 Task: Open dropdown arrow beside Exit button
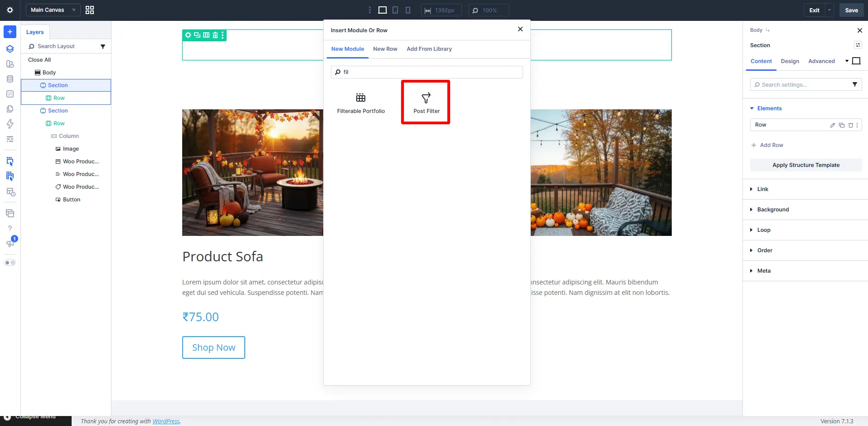(829, 10)
